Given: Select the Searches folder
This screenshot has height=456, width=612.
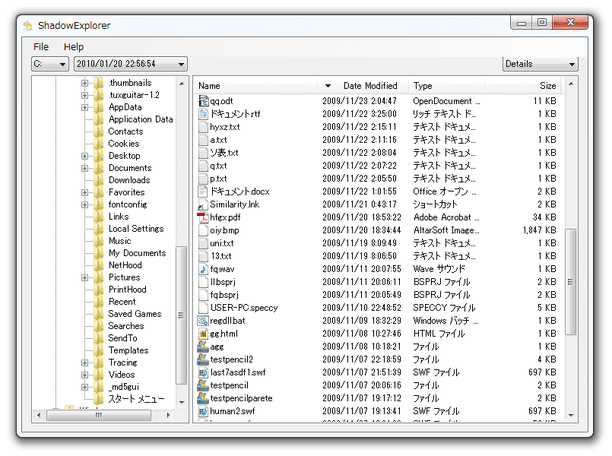Looking at the screenshot, I should 126,326.
